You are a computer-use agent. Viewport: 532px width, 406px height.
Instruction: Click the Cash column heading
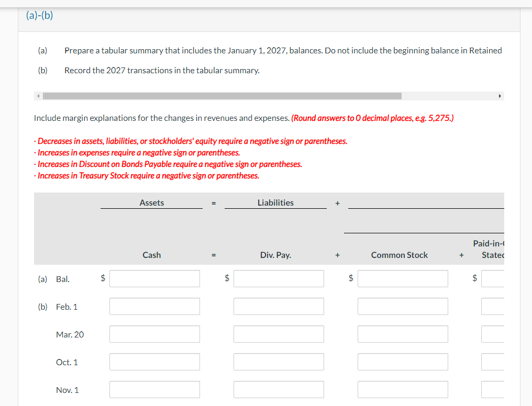point(151,255)
